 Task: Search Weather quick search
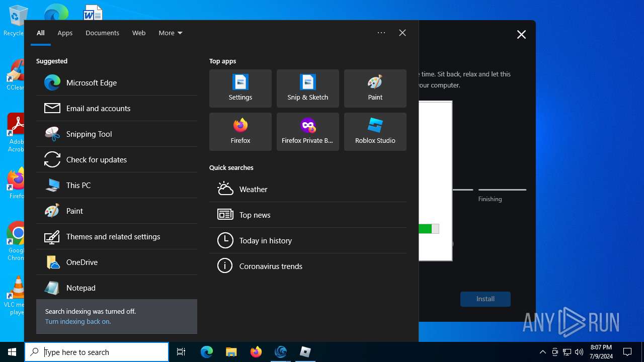tap(308, 189)
